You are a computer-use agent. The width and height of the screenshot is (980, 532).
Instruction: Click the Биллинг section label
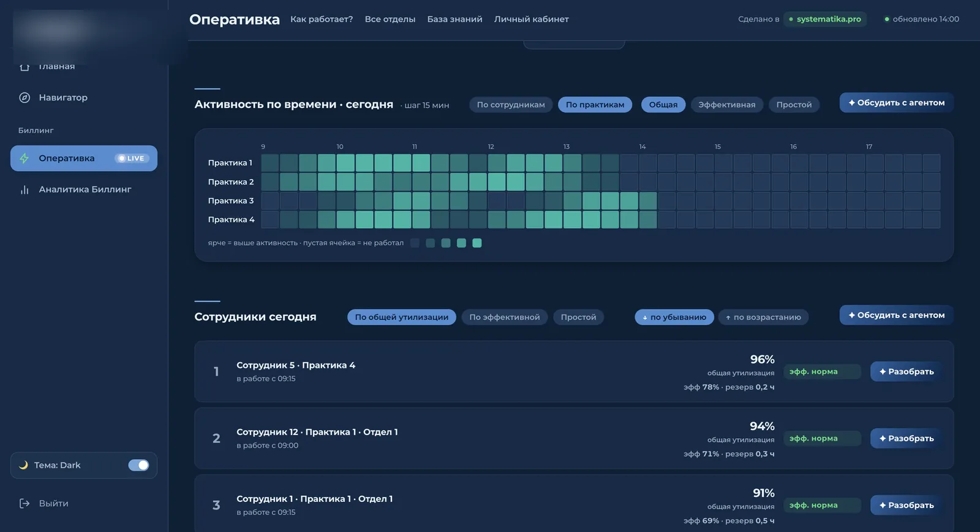pos(36,131)
